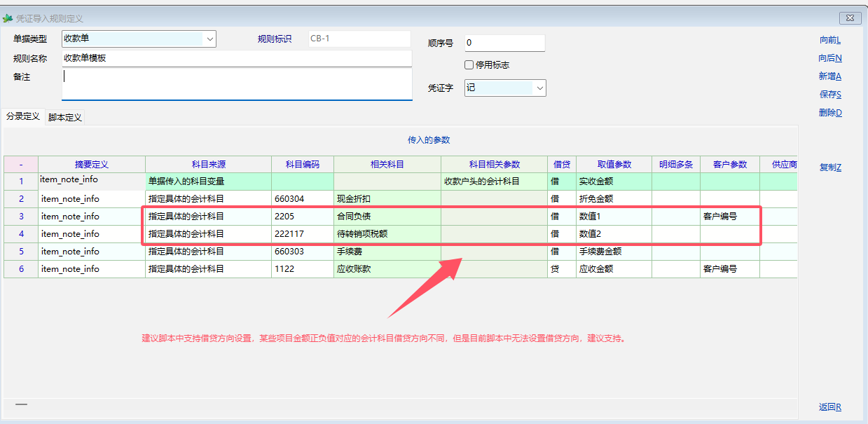Select row 3 合同负债 cell
The image size is (868, 424).
pos(387,217)
